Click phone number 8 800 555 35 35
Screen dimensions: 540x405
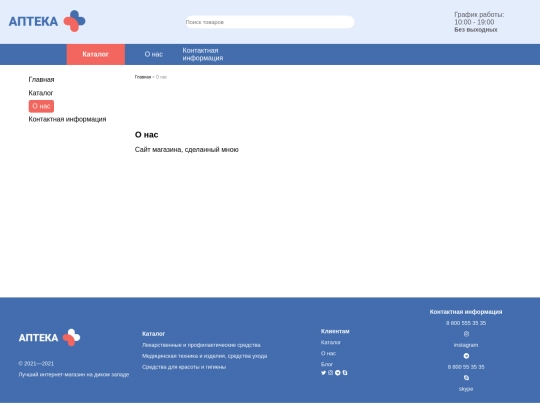pos(466,323)
